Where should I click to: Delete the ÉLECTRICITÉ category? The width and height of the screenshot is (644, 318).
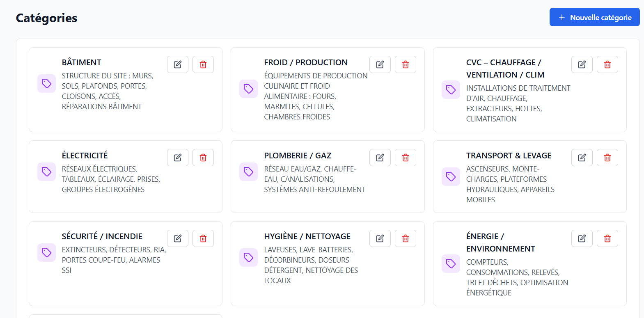203,158
